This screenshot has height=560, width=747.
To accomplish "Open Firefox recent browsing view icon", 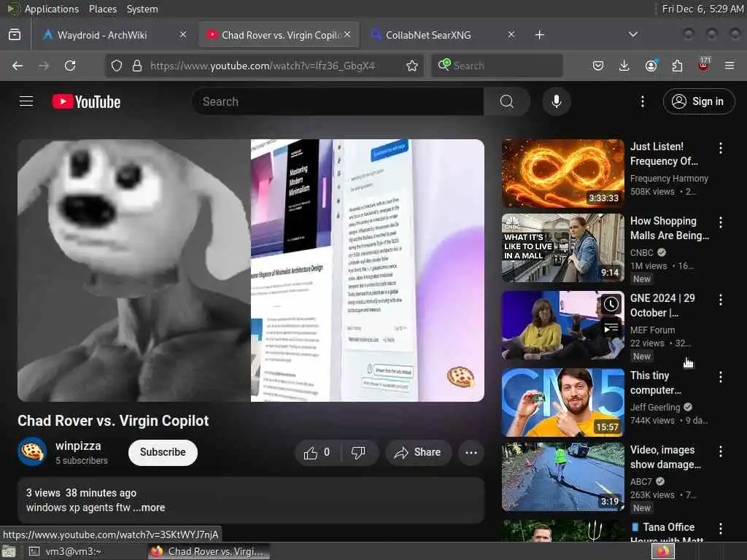I will pos(15,35).
